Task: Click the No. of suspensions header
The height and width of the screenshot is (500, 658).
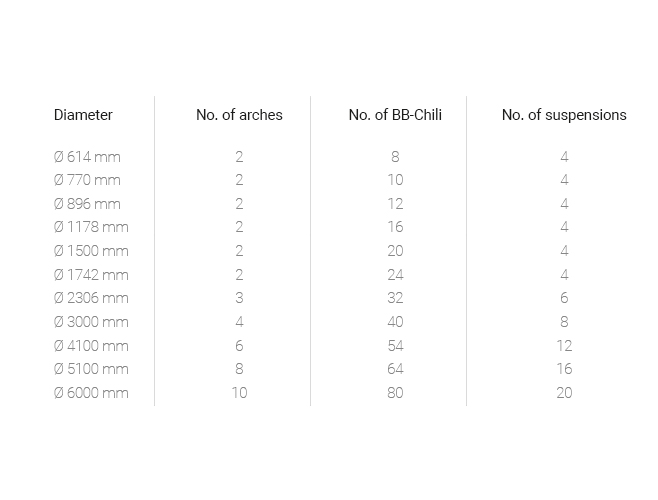Action: [x=564, y=115]
